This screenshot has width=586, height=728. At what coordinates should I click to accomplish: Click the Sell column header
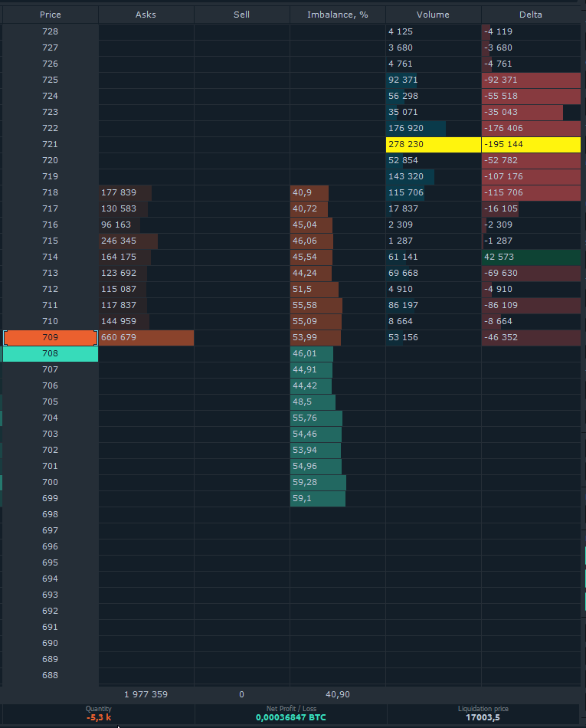pyautogui.click(x=241, y=15)
